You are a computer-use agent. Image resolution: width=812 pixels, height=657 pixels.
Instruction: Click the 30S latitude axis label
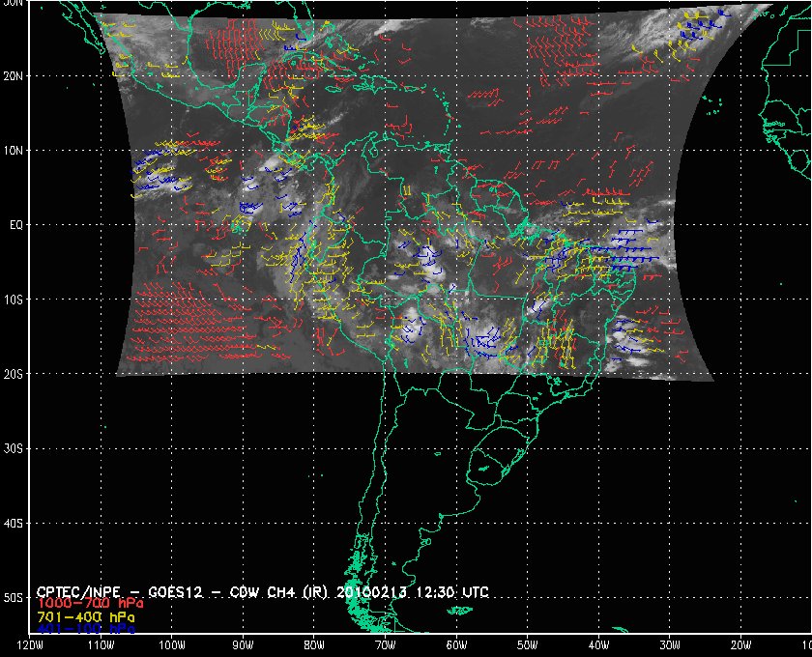coord(14,448)
